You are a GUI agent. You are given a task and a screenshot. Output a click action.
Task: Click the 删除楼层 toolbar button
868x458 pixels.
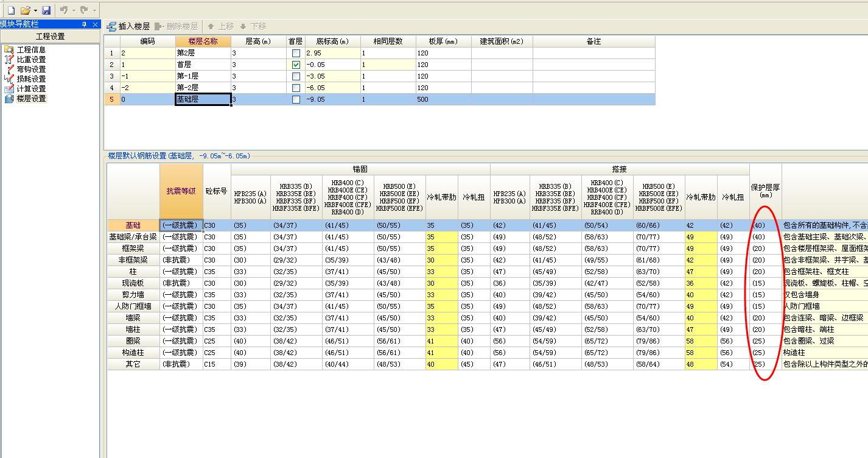coord(176,26)
